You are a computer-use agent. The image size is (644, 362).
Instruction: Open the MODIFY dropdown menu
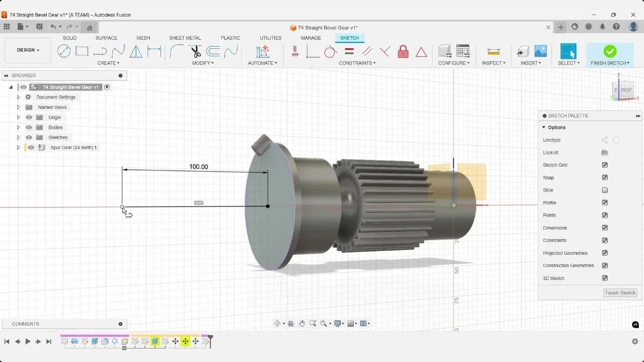tap(203, 63)
